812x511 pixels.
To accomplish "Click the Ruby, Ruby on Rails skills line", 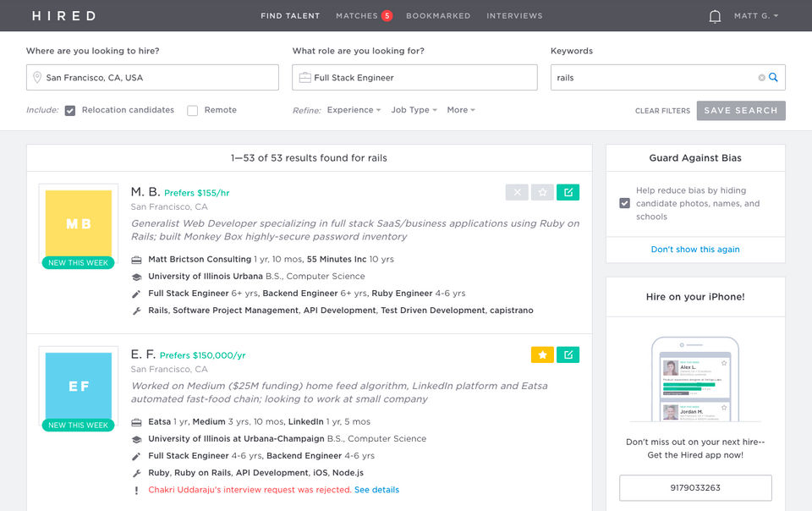I will (x=255, y=473).
